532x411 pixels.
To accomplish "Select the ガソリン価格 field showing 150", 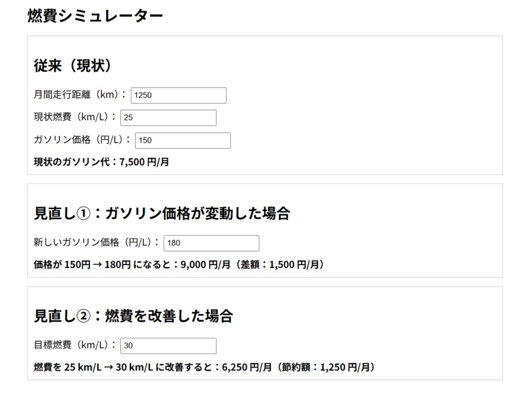I will coord(182,141).
